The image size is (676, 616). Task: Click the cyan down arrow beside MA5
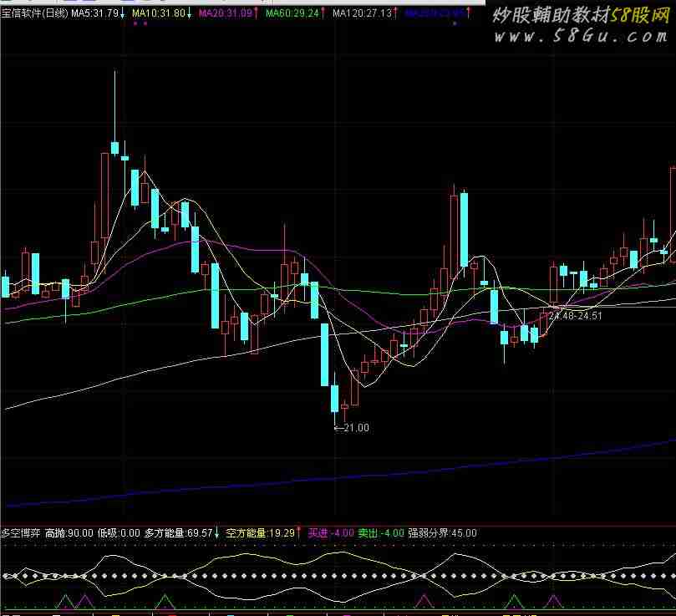[x=124, y=14]
